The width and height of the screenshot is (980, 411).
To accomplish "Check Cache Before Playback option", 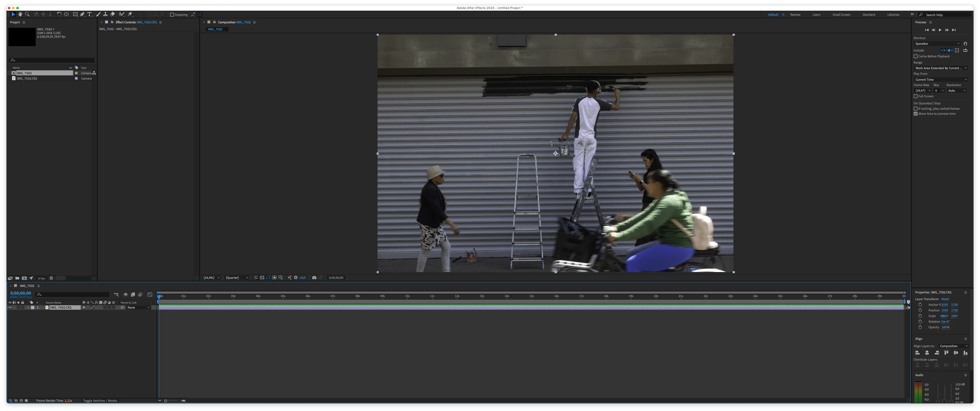I will 916,56.
